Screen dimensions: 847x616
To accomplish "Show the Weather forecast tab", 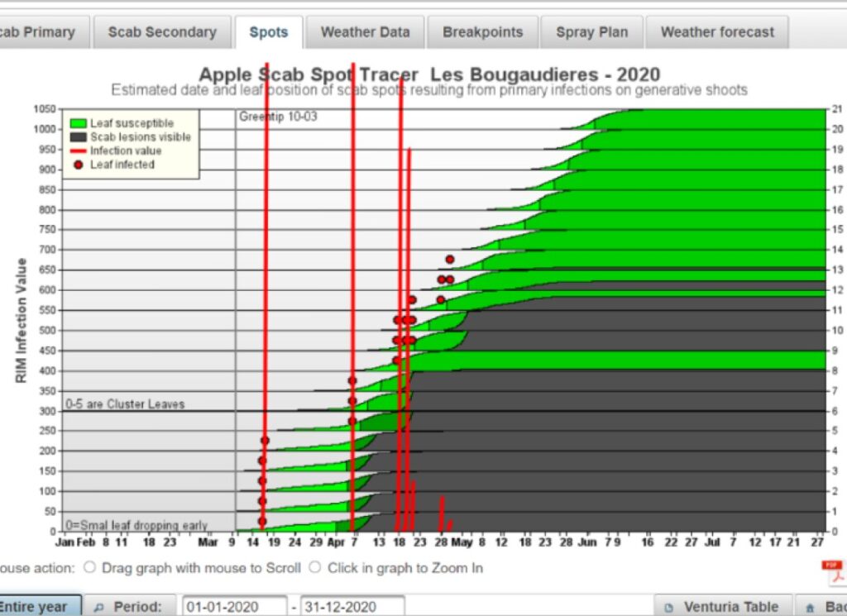I will click(717, 32).
